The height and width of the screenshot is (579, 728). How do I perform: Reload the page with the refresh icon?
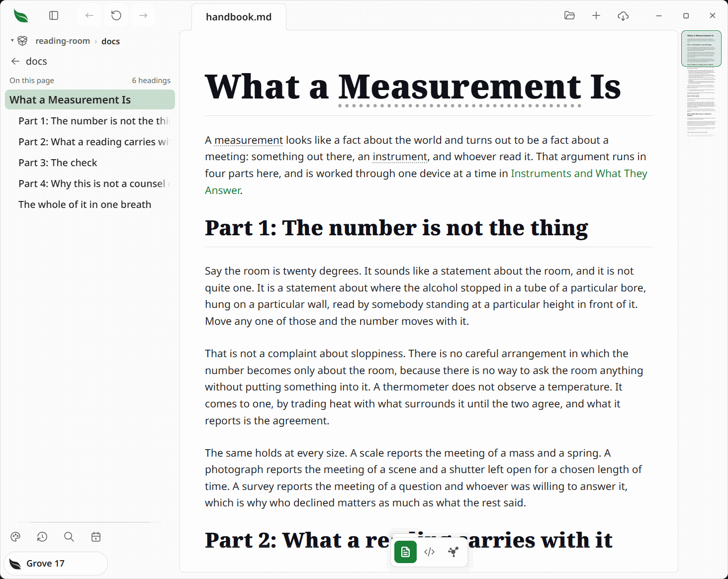(x=116, y=15)
